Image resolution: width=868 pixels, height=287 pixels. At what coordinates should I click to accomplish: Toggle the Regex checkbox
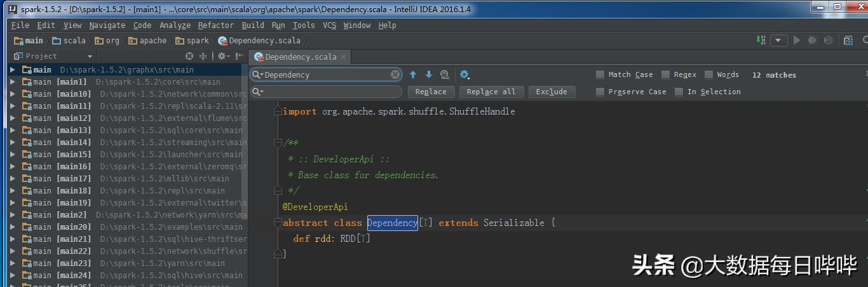pyautogui.click(x=665, y=74)
